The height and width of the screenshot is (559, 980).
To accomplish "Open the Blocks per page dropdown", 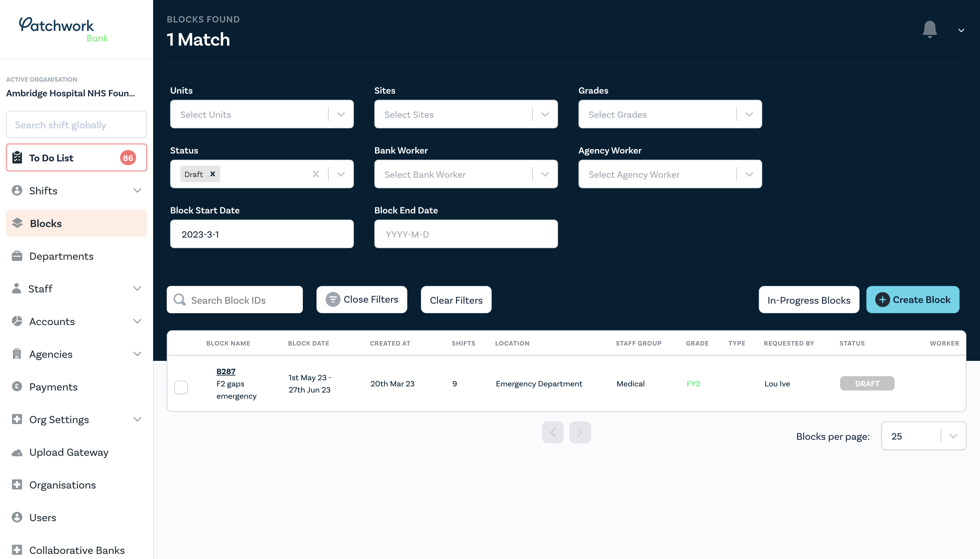I will (953, 436).
